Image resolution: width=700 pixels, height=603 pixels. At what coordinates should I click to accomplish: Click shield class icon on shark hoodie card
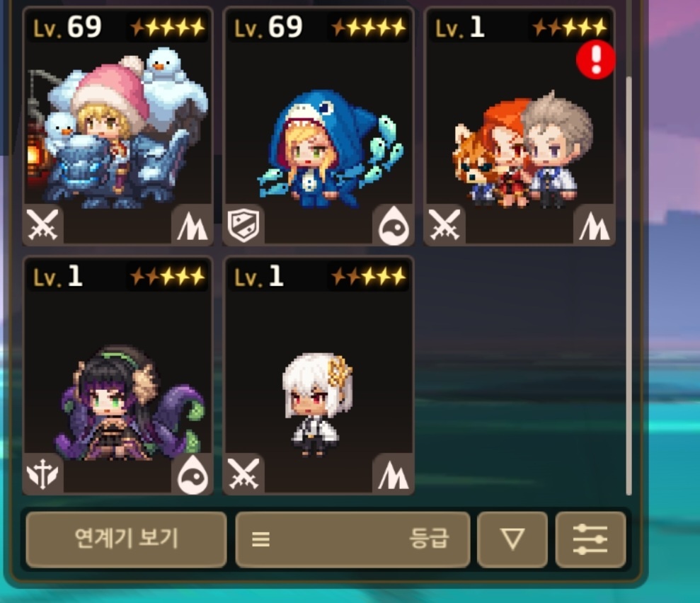coord(243,225)
